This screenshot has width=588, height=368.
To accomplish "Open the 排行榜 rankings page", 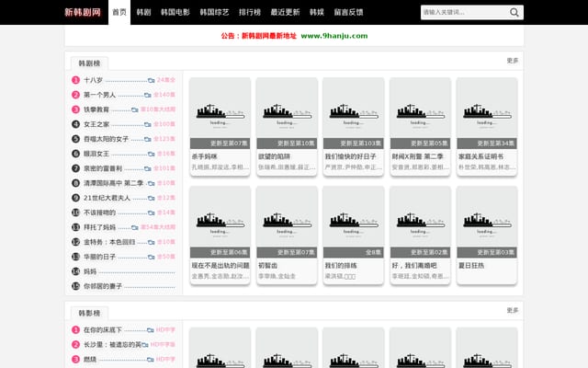I will (250, 12).
